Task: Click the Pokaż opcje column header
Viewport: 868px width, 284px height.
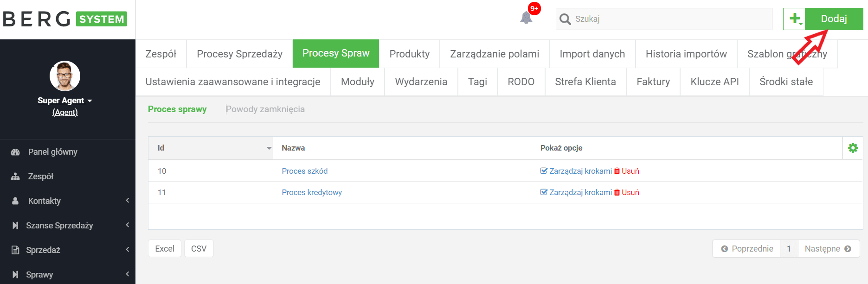Action: tap(561, 148)
